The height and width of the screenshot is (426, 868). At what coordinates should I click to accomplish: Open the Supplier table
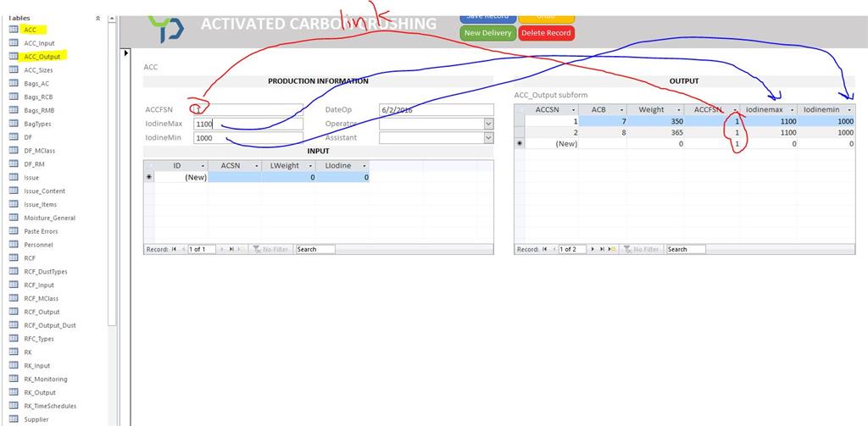tap(36, 419)
